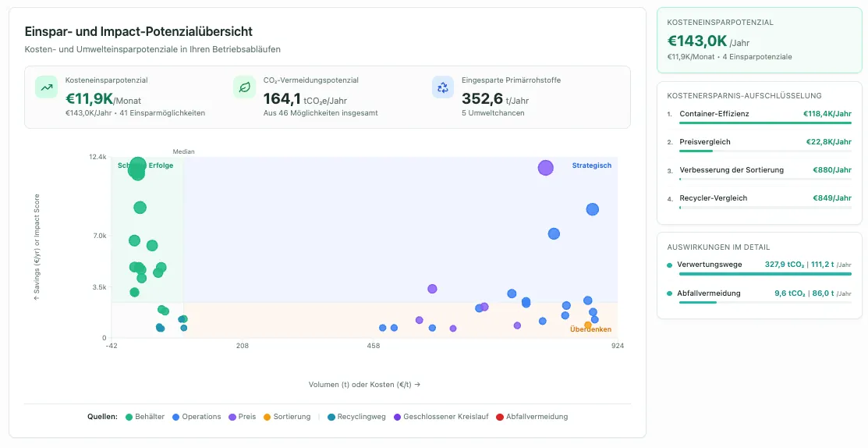Expand Verwertungswege impact detail
Image resolution: width=868 pixels, height=448 pixels.
coord(759,267)
